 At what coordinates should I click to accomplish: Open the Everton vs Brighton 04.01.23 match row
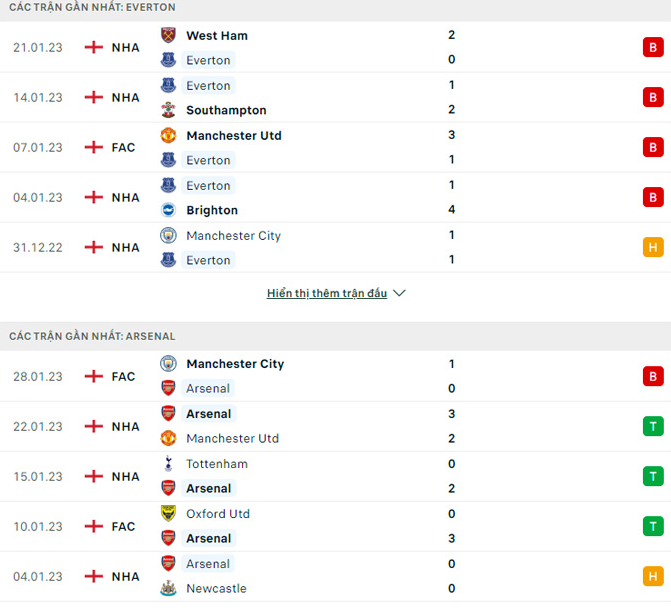click(x=336, y=197)
